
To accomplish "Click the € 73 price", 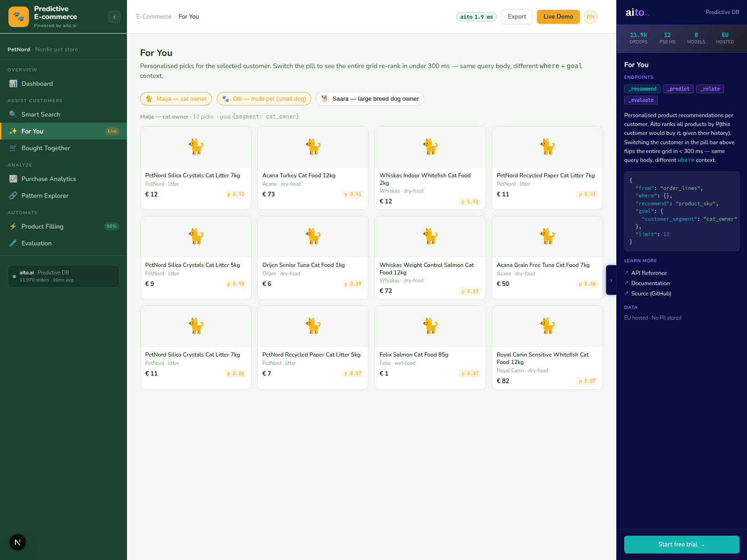I will (268, 194).
